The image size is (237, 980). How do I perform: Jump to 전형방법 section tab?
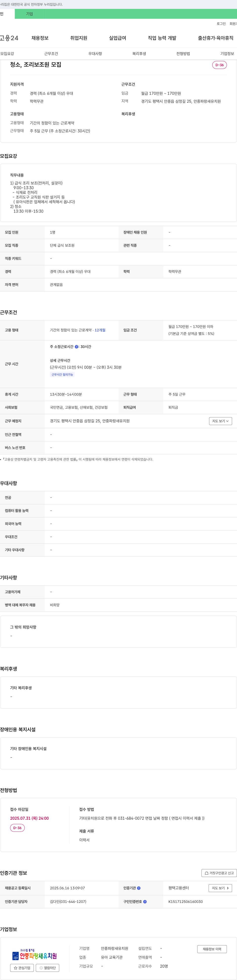click(183, 54)
